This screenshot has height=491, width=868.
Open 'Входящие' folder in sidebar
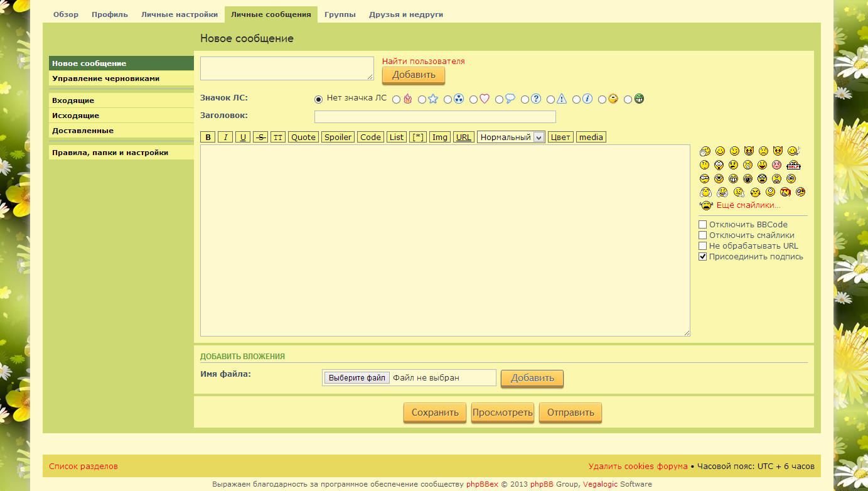(x=73, y=100)
